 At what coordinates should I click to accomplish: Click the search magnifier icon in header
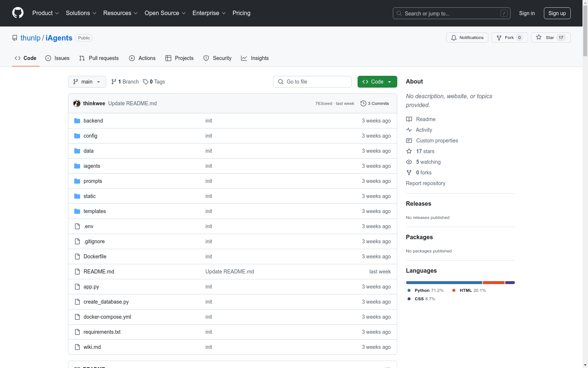click(x=399, y=13)
